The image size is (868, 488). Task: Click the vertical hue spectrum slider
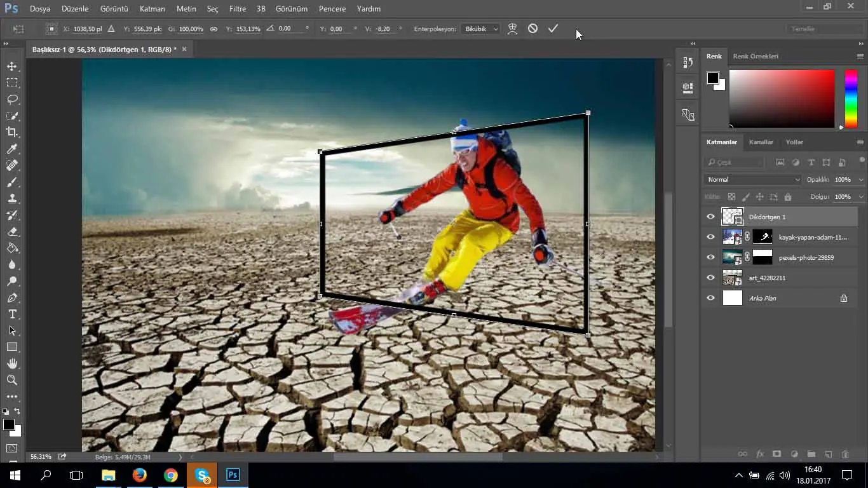[x=850, y=98]
